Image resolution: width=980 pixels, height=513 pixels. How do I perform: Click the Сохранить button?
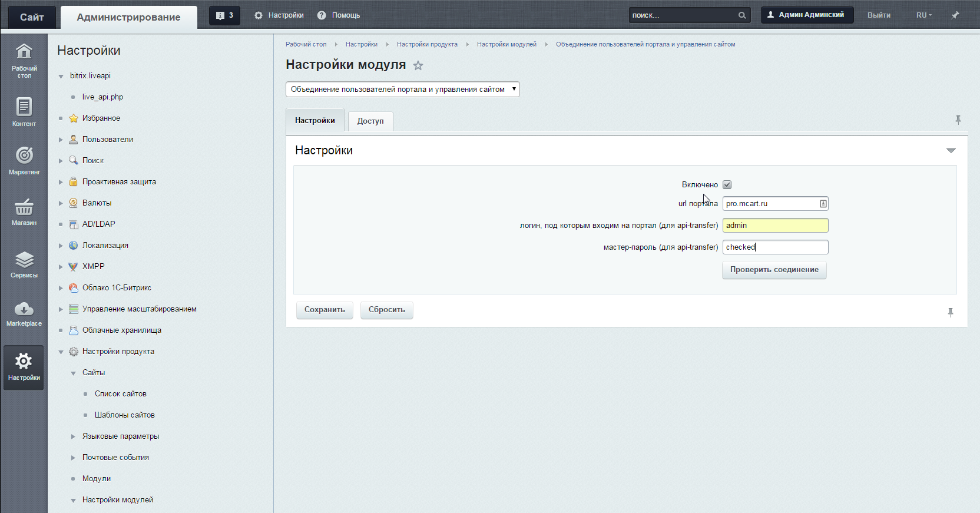325,310
